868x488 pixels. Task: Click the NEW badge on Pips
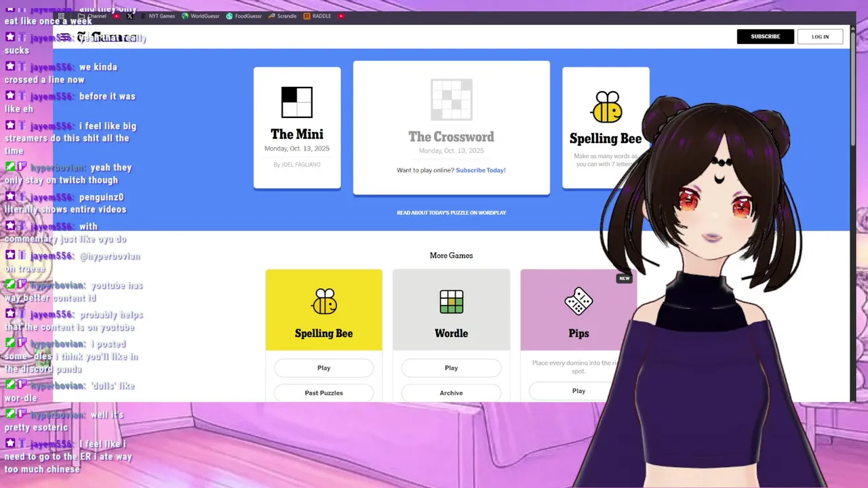click(625, 278)
